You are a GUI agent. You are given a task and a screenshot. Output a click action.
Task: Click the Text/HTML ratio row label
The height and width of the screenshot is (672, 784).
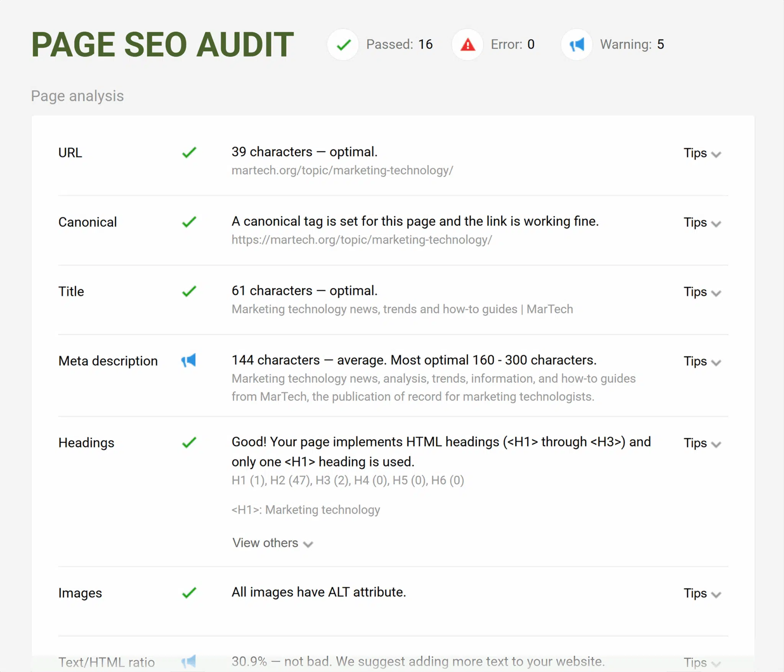point(106,662)
